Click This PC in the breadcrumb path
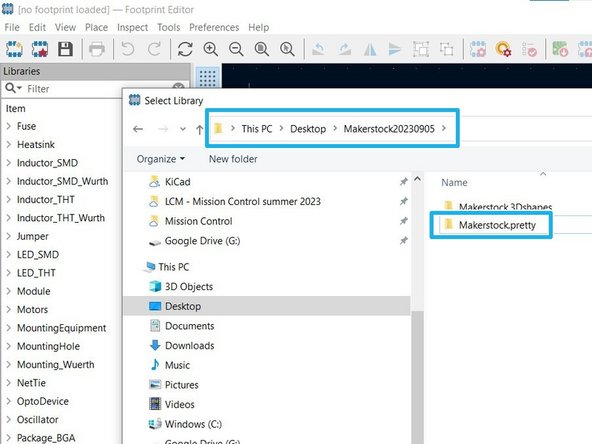 pyautogui.click(x=257, y=129)
